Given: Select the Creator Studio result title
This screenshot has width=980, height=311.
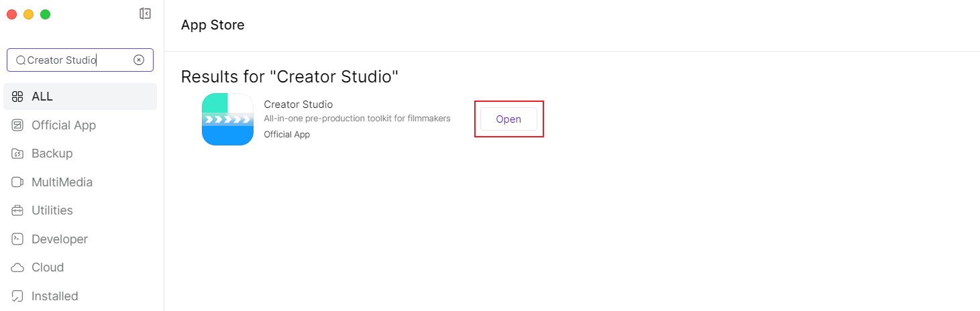Looking at the screenshot, I should pos(298,105).
